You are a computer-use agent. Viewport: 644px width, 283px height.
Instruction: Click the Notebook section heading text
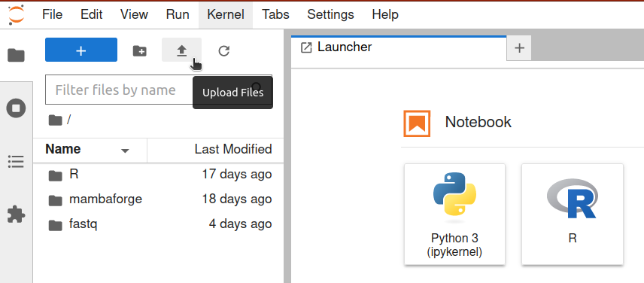pos(478,123)
